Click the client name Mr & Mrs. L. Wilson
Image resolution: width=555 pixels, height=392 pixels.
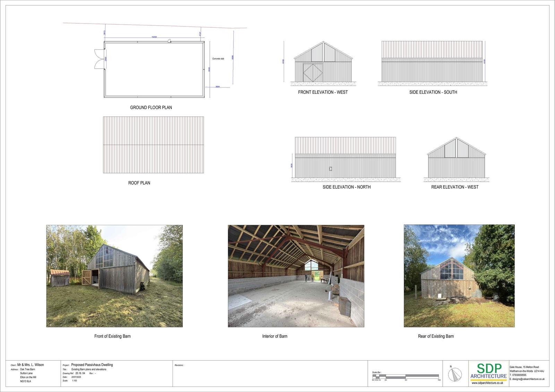coord(31,365)
